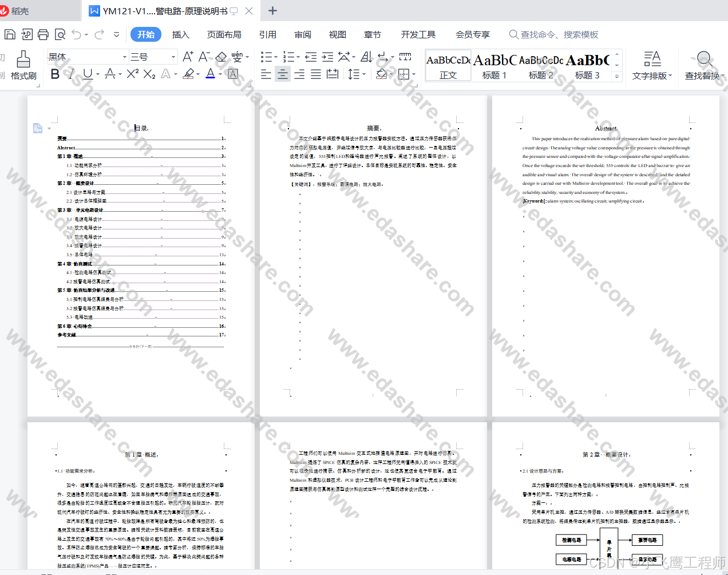Switch to 开始 ribbon tab
728x575 pixels.
click(x=146, y=34)
